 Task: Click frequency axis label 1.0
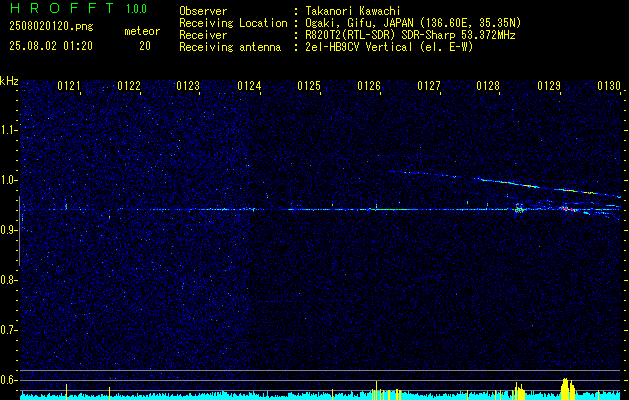point(9,180)
